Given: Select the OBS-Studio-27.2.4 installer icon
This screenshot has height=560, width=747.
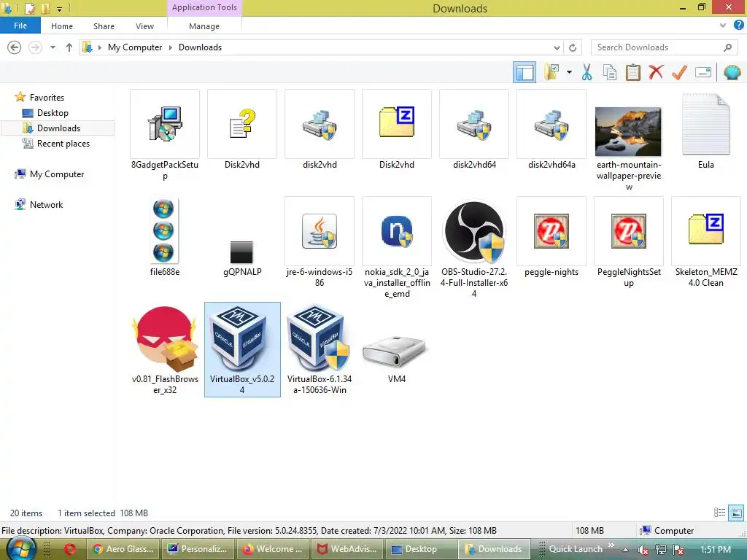Looking at the screenshot, I should 474,232.
